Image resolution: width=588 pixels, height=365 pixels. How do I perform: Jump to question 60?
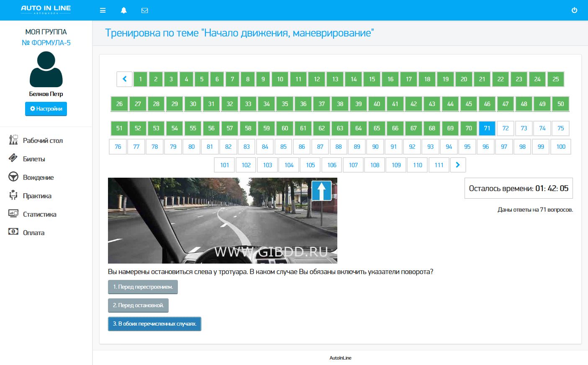[x=285, y=128]
